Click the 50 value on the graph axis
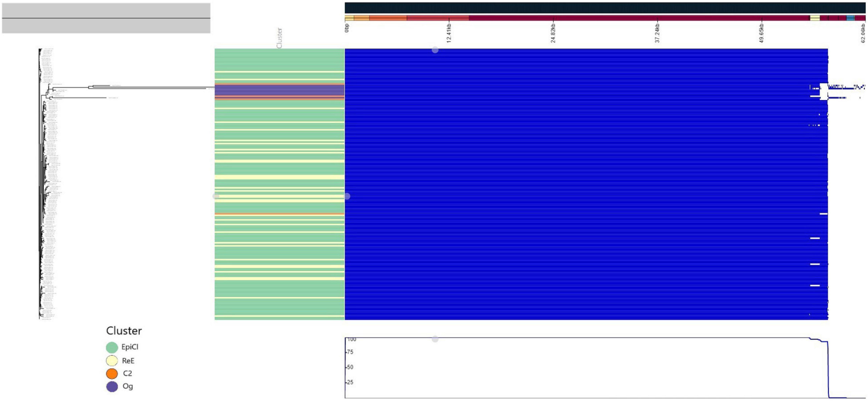 (350, 367)
